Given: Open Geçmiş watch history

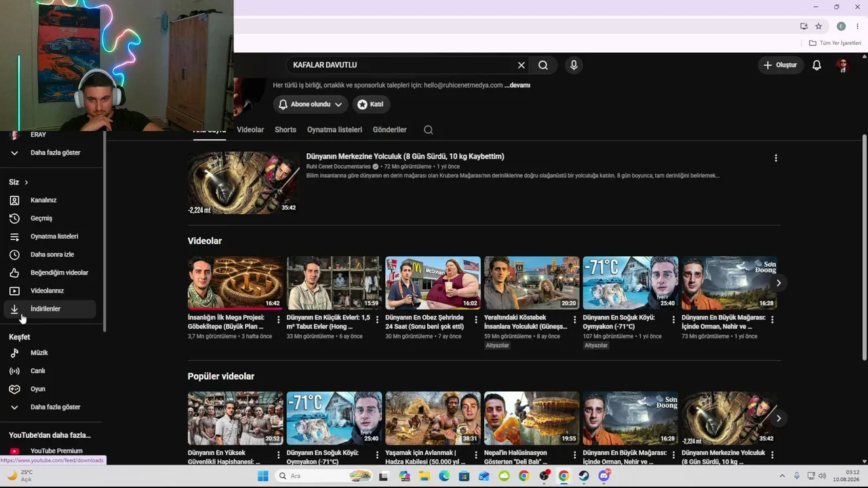Looking at the screenshot, I should (49, 218).
